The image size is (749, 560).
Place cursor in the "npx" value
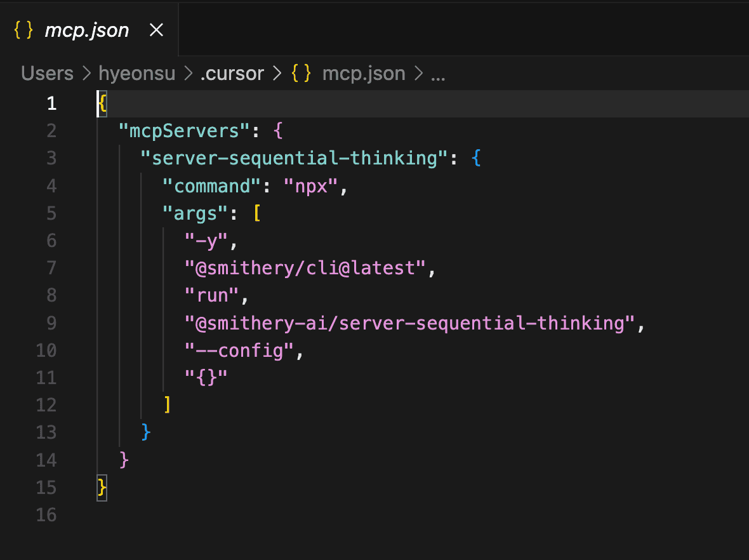[311, 186]
